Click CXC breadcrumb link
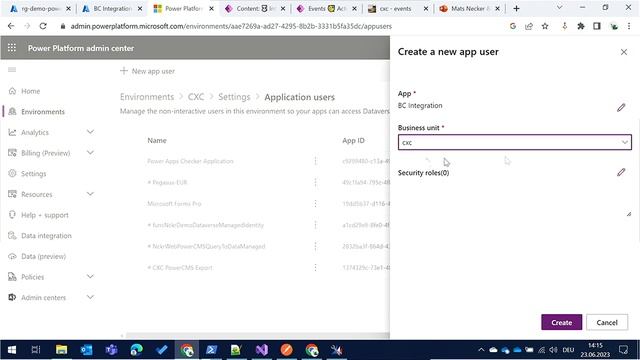The width and height of the screenshot is (640, 360). point(196,97)
